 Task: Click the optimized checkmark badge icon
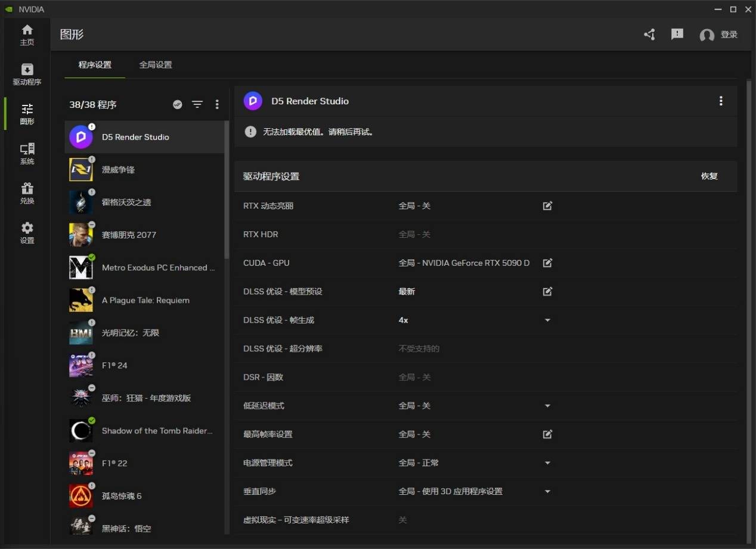(178, 104)
